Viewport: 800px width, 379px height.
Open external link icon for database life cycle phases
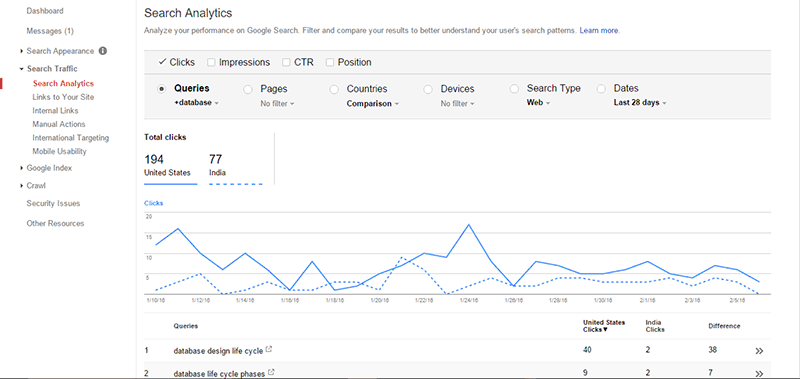pyautogui.click(x=271, y=373)
